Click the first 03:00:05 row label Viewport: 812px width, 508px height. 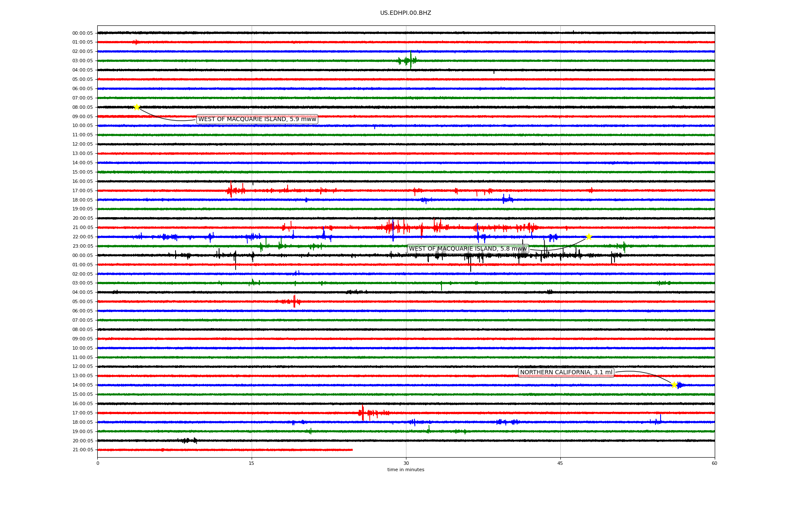click(82, 61)
